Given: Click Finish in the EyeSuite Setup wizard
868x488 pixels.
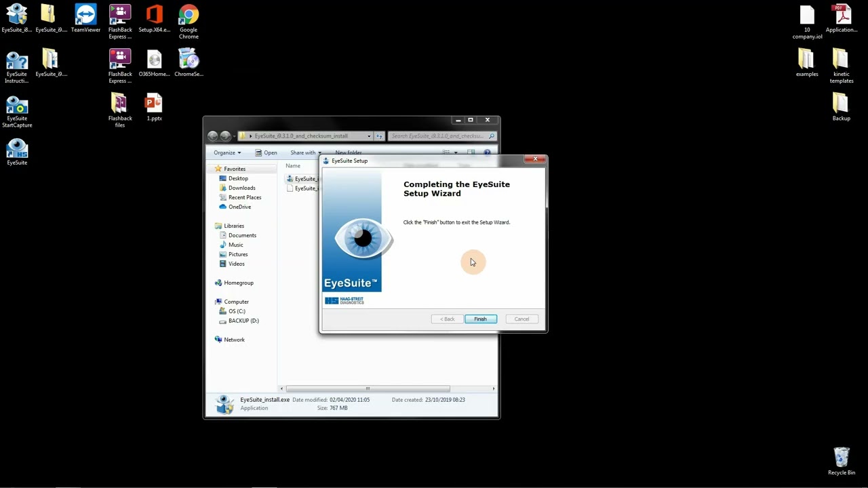Looking at the screenshot, I should [x=480, y=319].
